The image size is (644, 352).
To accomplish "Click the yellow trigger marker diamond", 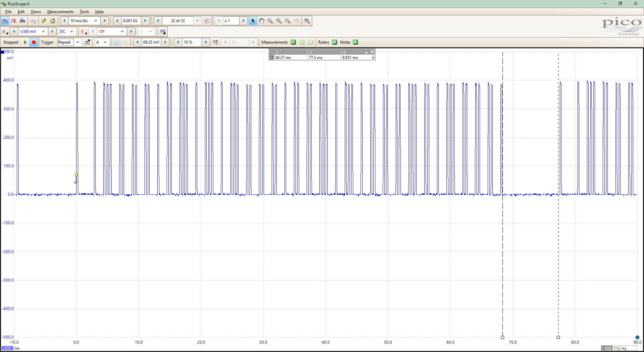I will point(76,175).
